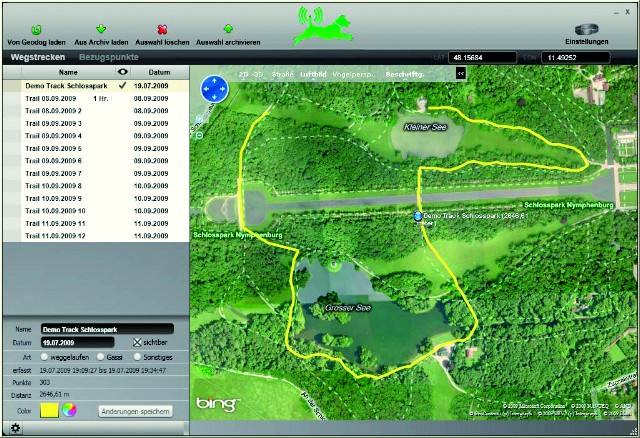Click the blue map pan compass control
Viewport: 640px width, 438px height.
215,89
